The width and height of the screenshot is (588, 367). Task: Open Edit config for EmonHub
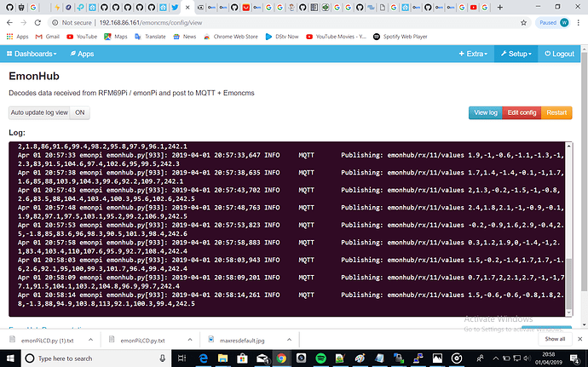(522, 112)
